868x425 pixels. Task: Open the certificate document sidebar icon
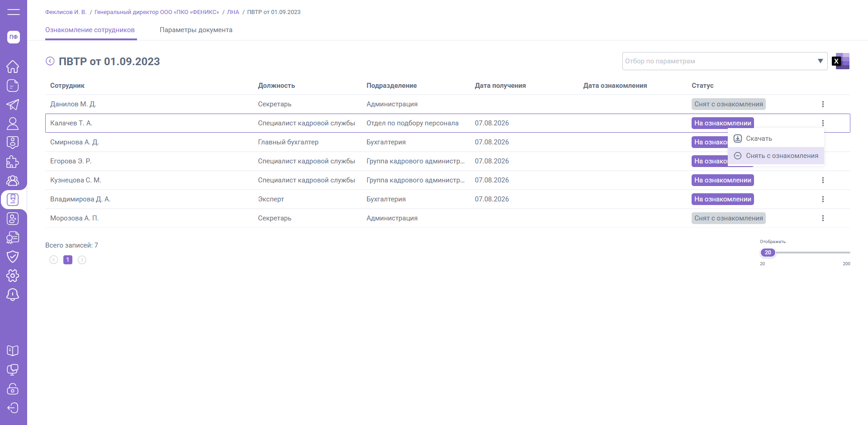coord(13,238)
